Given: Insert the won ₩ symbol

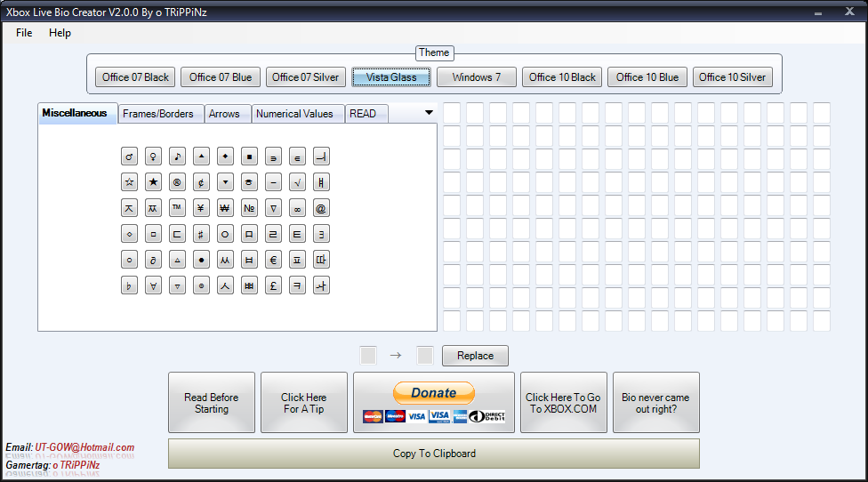Looking at the screenshot, I should click(225, 208).
